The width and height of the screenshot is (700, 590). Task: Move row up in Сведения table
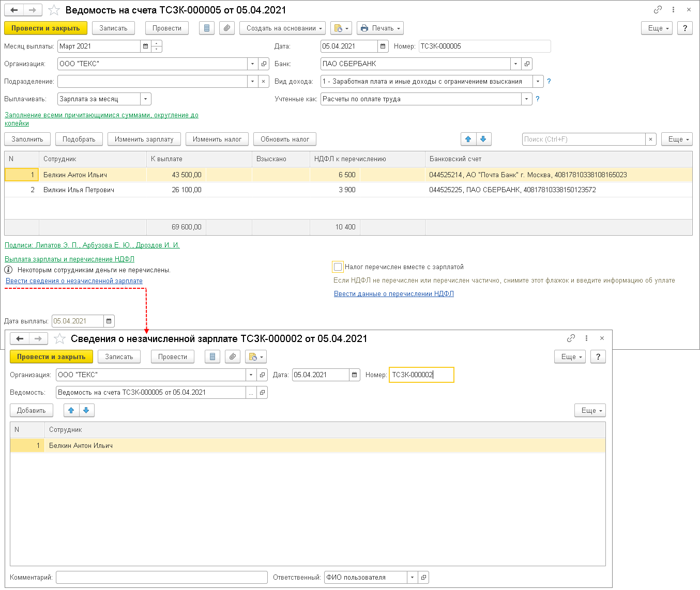click(71, 410)
